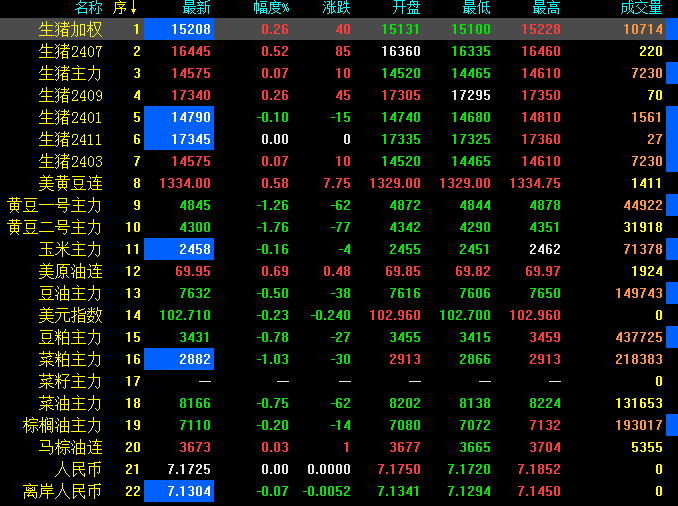Select the 豆油主力 contract name
Screen dimensions: 678x506
(70, 294)
